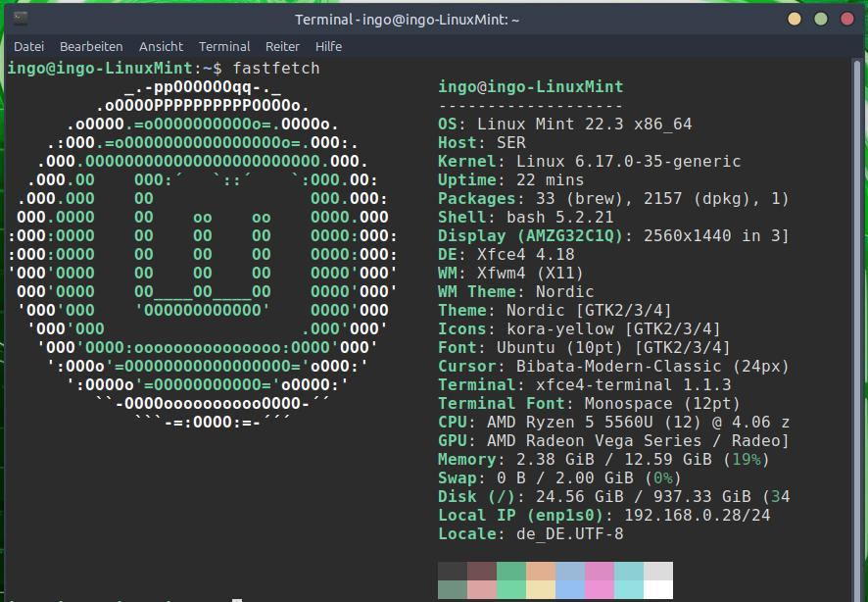The image size is (868, 602).
Task: Click 'Kernel: Linux 6.17.0-35-generic' line
Action: (589, 161)
